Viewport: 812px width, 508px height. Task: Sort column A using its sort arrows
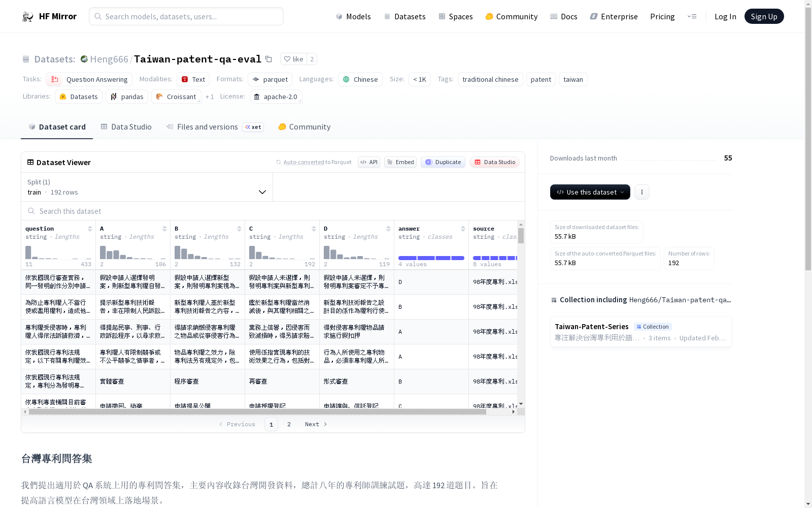164,229
